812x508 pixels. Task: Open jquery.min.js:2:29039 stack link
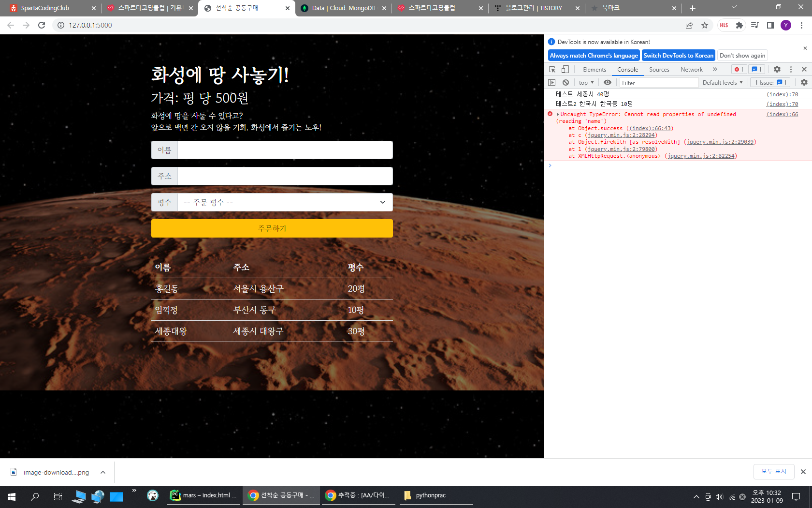pos(720,142)
